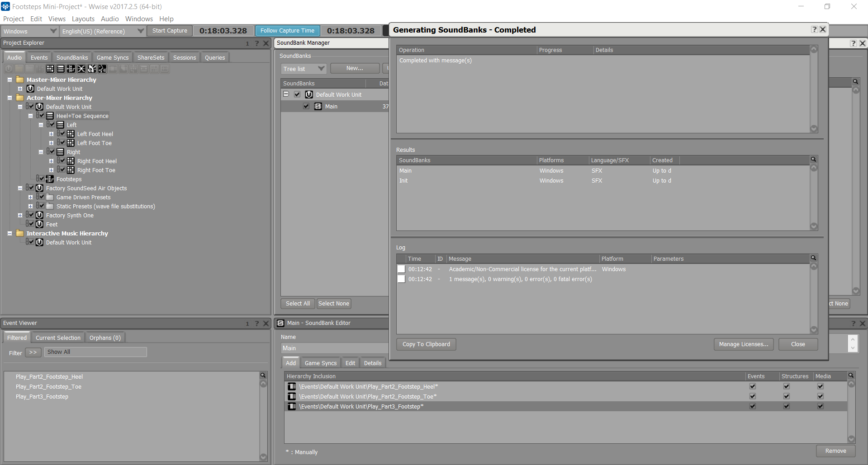
Task: Collapse the Heel+Toe Sequence node
Action: [x=30, y=116]
